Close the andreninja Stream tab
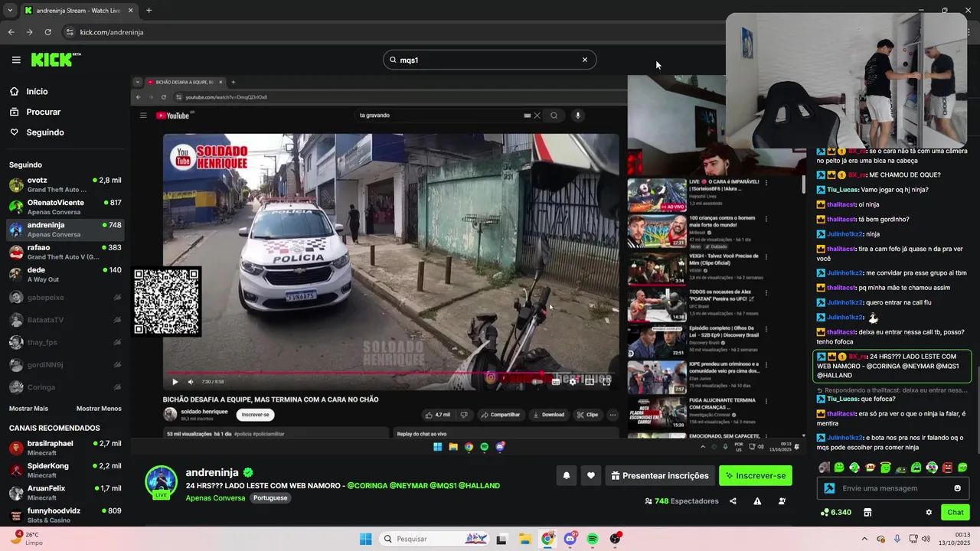 130,11
